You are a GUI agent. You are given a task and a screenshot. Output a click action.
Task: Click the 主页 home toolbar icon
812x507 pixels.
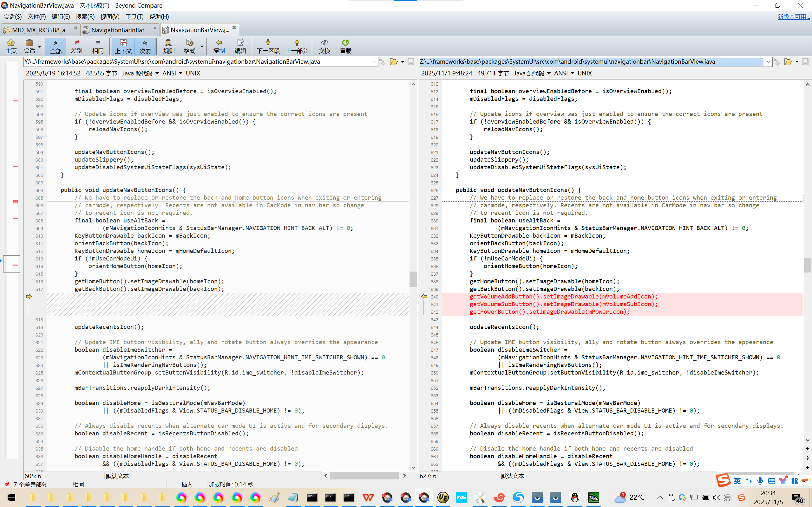pyautogui.click(x=11, y=46)
